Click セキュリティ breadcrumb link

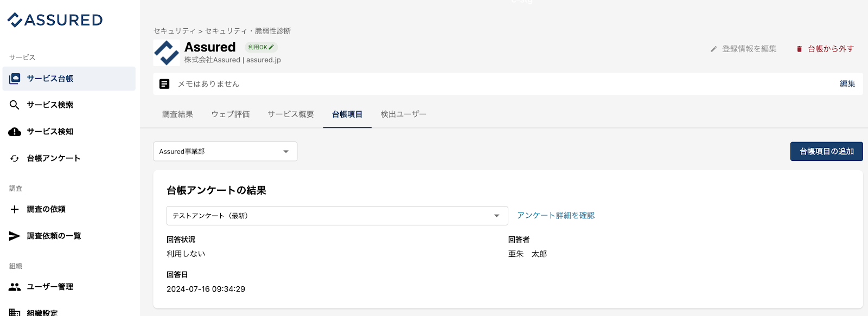pos(174,31)
